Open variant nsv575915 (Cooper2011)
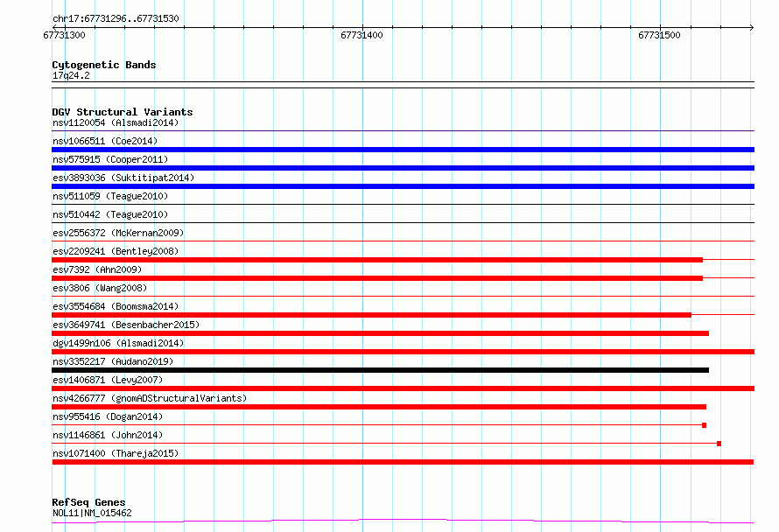 pos(110,159)
